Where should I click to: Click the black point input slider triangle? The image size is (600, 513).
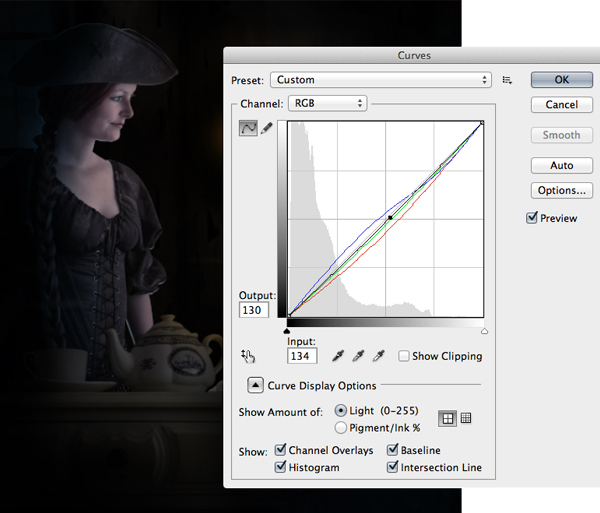tap(287, 331)
